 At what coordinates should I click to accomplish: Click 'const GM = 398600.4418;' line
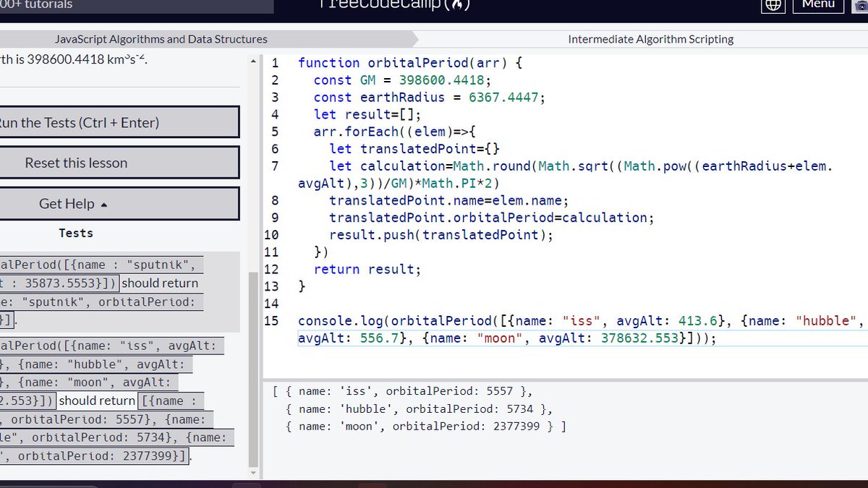tap(402, 80)
